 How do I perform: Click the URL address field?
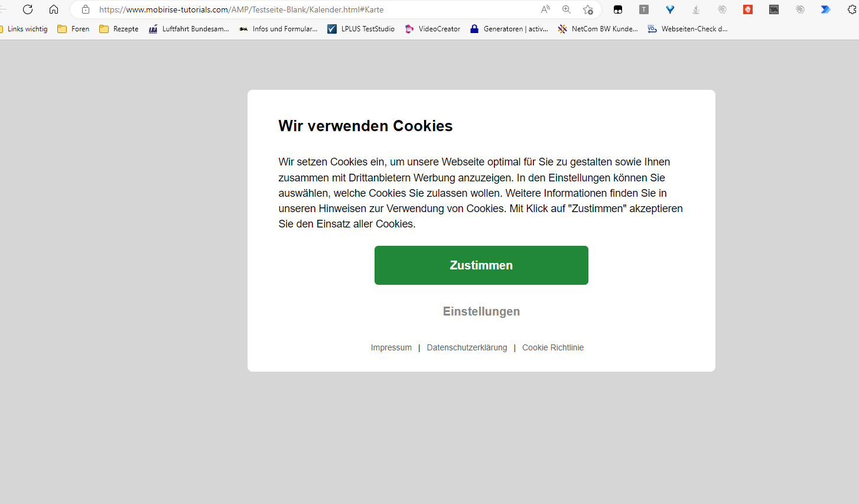click(x=313, y=9)
